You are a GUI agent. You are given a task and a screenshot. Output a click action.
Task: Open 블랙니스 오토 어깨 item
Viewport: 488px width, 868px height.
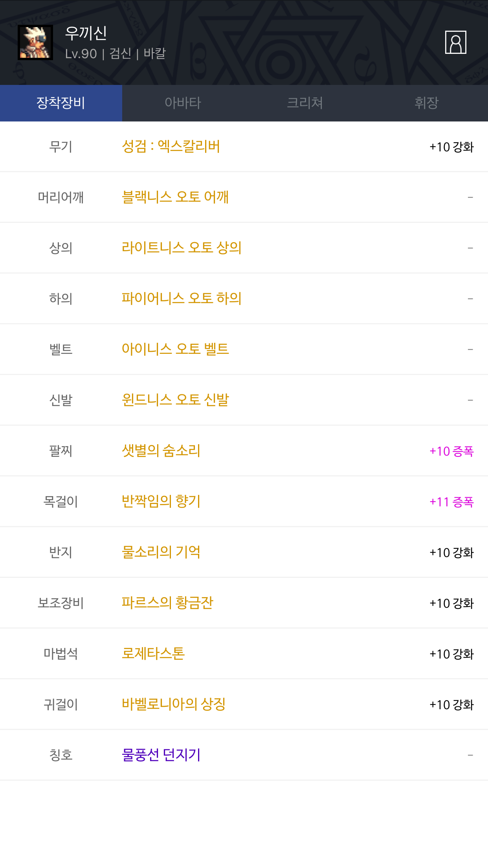175,197
